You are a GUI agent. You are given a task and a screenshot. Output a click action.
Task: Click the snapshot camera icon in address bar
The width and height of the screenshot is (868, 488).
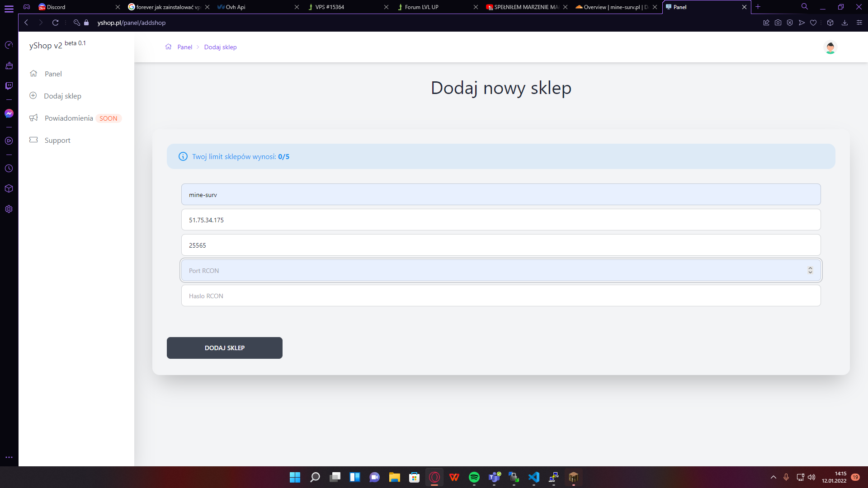tap(778, 23)
